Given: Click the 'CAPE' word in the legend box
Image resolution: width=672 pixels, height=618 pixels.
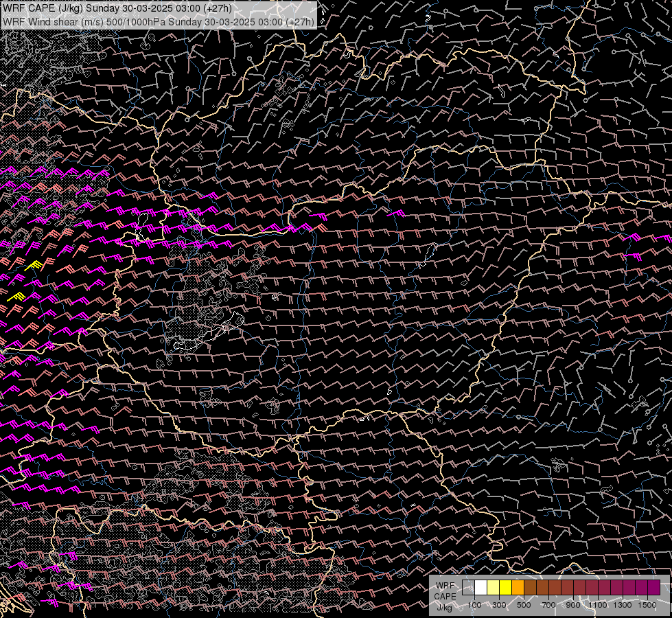Looking at the screenshot, I should (x=445, y=596).
